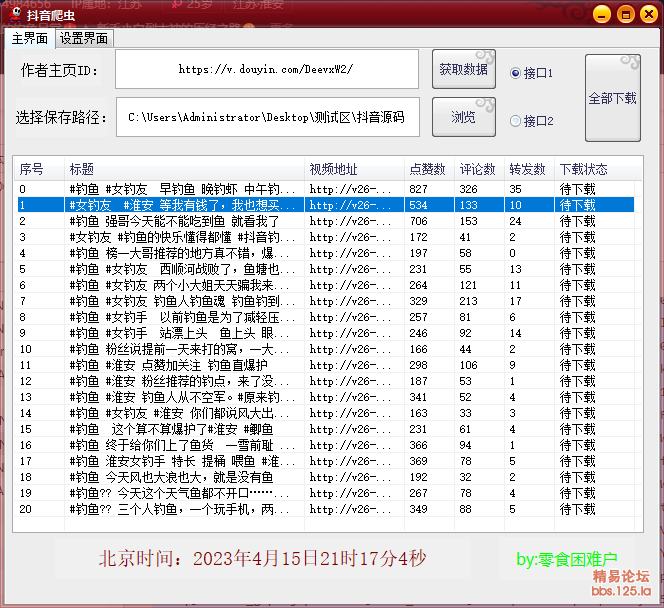Image resolution: width=664 pixels, height=608 pixels.
Task: Select the 接口2 radio button
Action: point(532,121)
